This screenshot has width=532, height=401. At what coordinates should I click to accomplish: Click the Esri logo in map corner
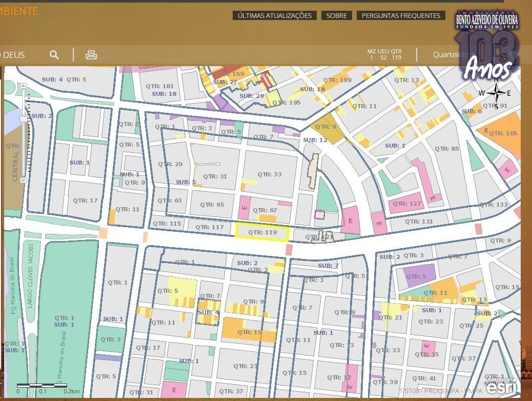point(503,387)
